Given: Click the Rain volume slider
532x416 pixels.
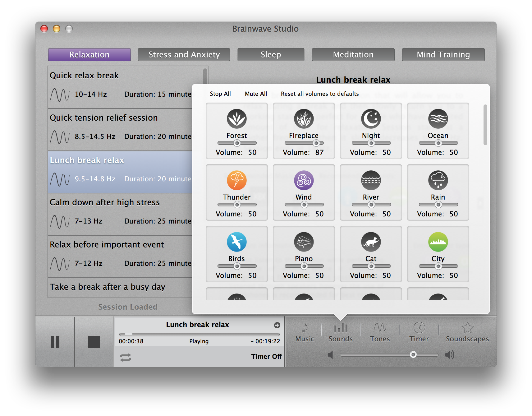Looking at the screenshot, I should pos(438,205).
